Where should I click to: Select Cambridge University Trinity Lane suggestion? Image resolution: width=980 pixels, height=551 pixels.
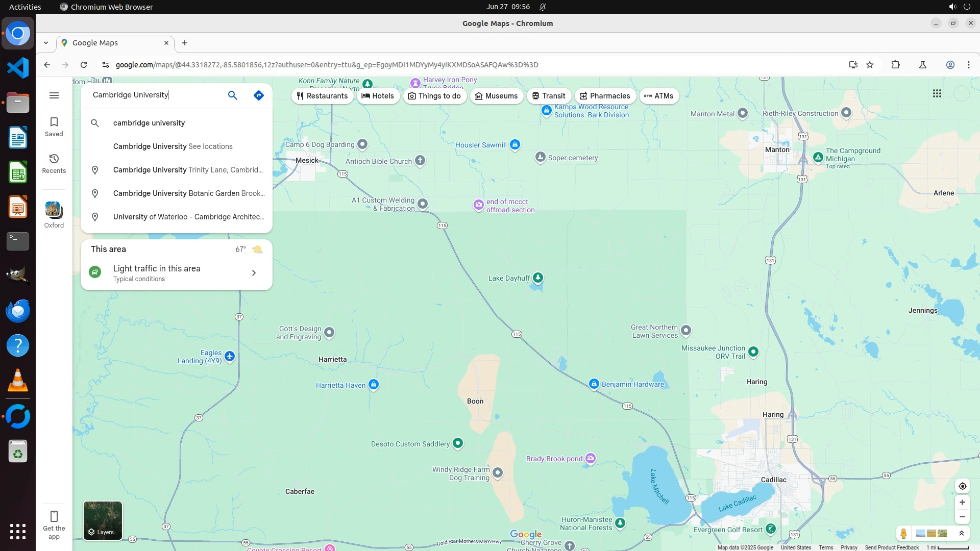point(187,170)
